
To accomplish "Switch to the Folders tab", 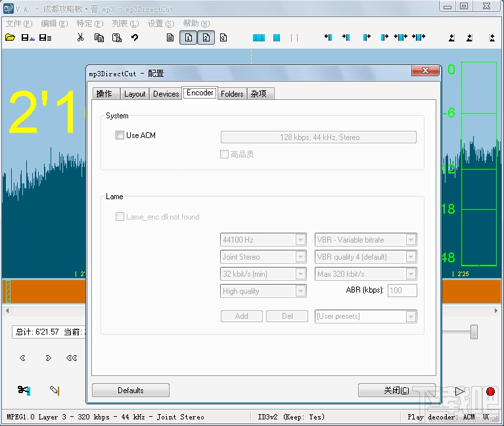I will 232,94.
